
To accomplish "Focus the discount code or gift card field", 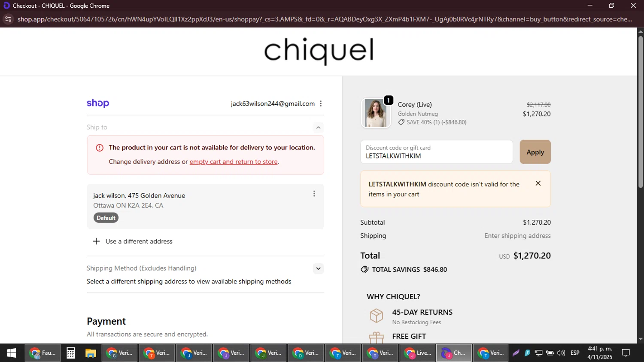I will coord(437,152).
